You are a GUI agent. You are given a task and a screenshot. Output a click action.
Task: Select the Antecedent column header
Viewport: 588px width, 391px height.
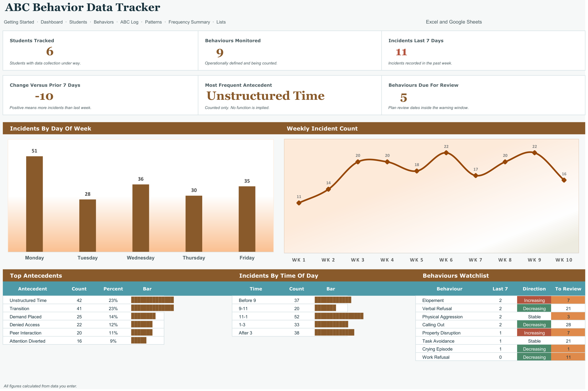(33, 289)
